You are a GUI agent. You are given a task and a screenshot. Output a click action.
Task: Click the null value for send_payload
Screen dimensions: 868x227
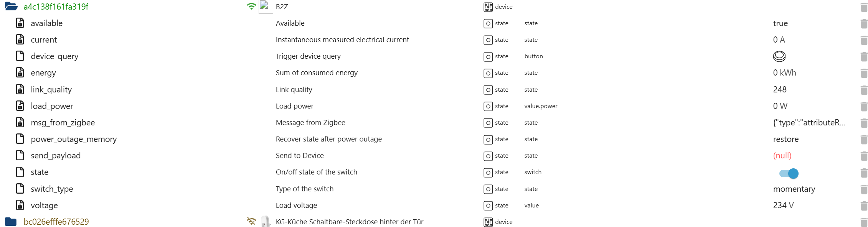782,156
